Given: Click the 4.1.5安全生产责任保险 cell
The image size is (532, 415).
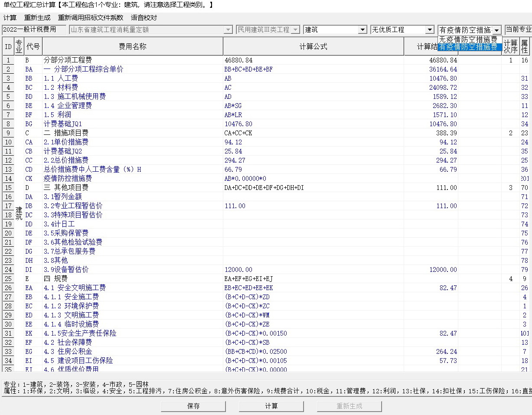Looking at the screenshot, I should (x=133, y=333).
